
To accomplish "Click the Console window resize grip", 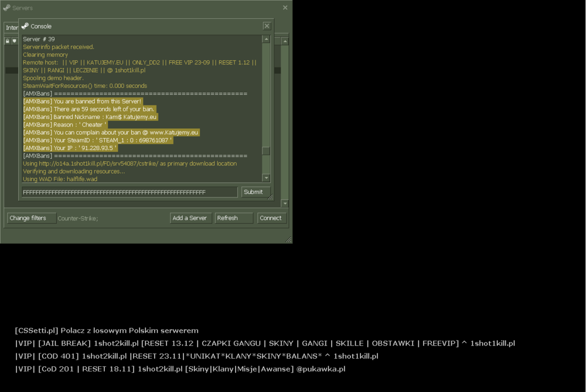I will point(271,197).
